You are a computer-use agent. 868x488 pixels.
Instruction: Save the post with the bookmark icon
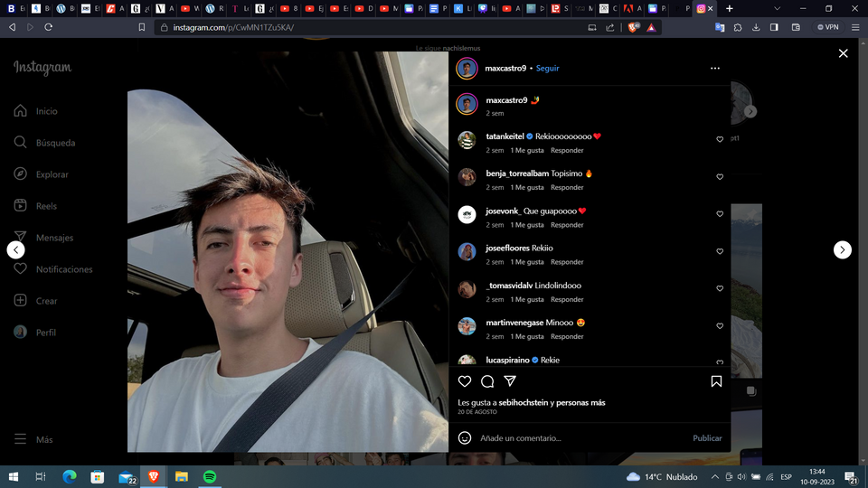716,381
